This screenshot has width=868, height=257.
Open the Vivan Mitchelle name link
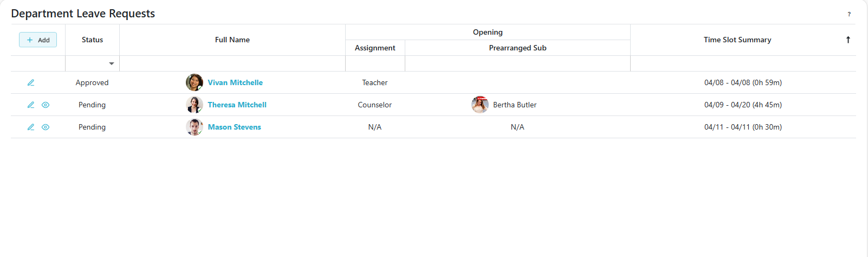pos(235,82)
